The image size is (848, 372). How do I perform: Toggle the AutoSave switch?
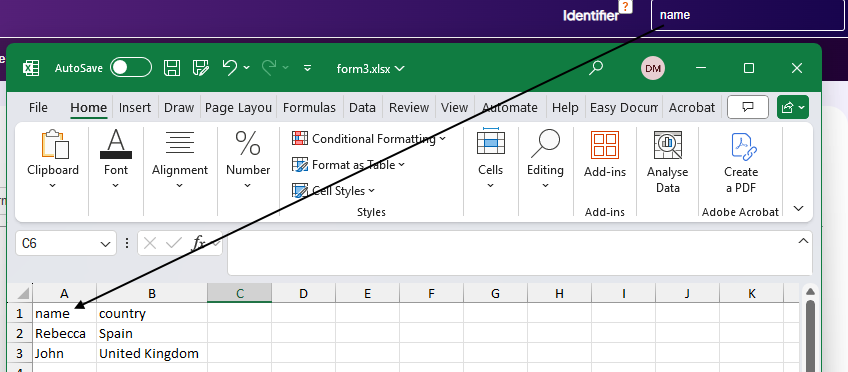[x=131, y=68]
